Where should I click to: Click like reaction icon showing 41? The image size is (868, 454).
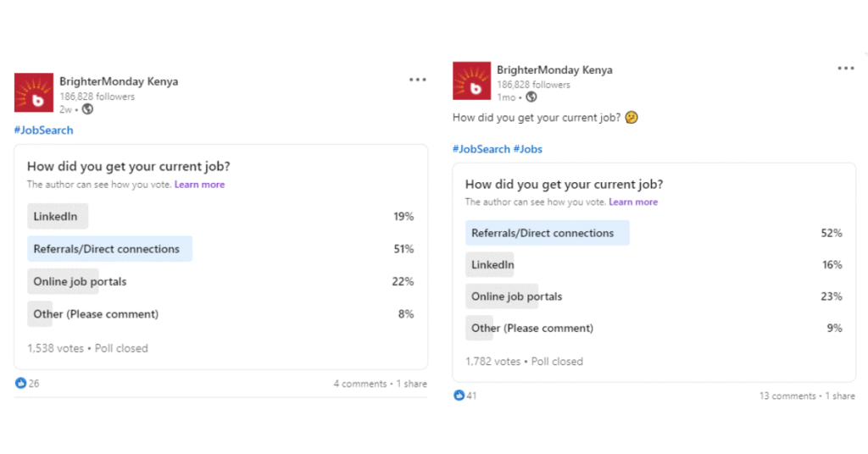click(459, 396)
